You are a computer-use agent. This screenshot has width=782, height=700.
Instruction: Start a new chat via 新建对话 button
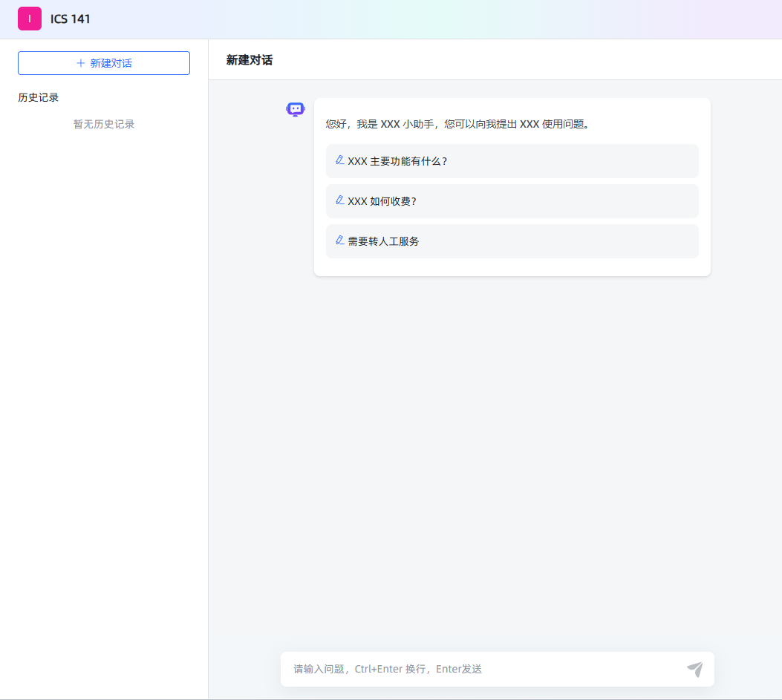click(103, 63)
